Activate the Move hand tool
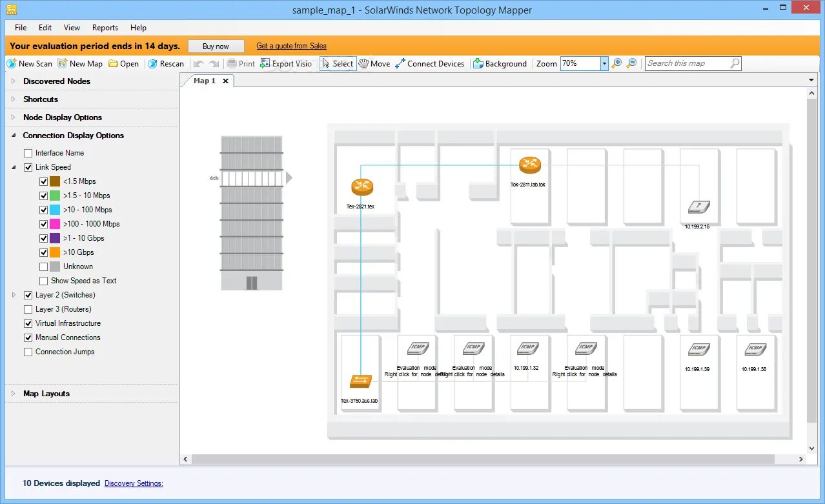Screen dimensions: 825x504 pyautogui.click(x=374, y=63)
